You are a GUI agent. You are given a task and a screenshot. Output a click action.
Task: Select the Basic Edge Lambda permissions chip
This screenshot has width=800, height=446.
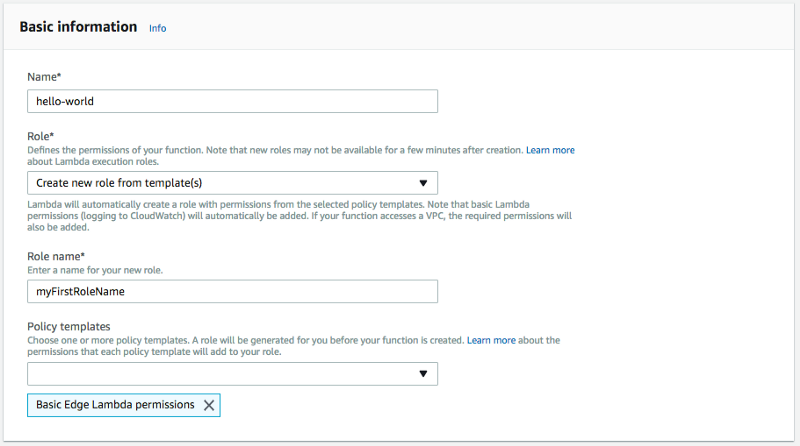click(x=114, y=405)
